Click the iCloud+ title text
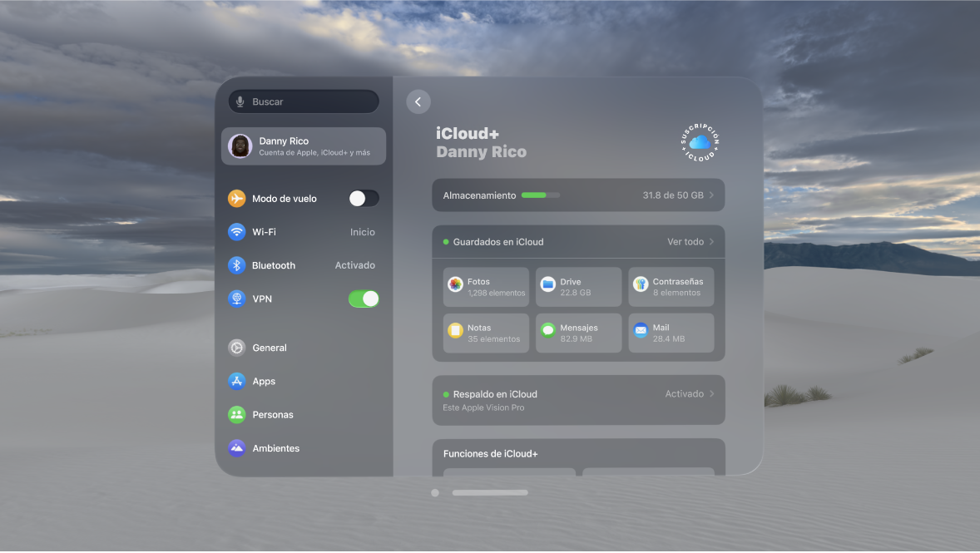Image resolution: width=980 pixels, height=553 pixels. 468,134
